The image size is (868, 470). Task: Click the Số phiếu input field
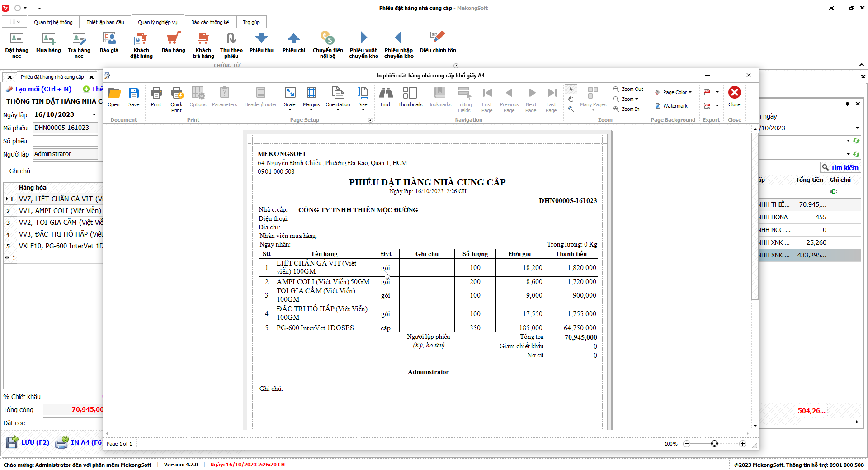pyautogui.click(x=65, y=141)
